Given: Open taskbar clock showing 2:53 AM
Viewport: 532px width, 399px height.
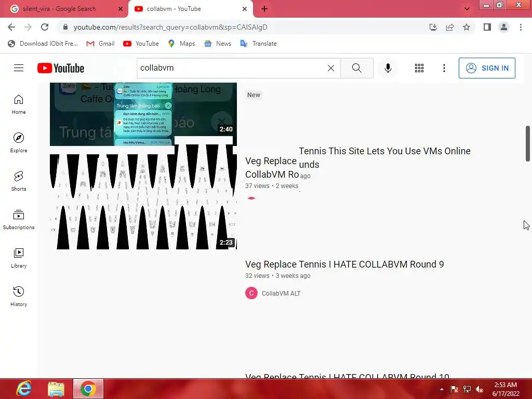Looking at the screenshot, I should tap(506, 389).
